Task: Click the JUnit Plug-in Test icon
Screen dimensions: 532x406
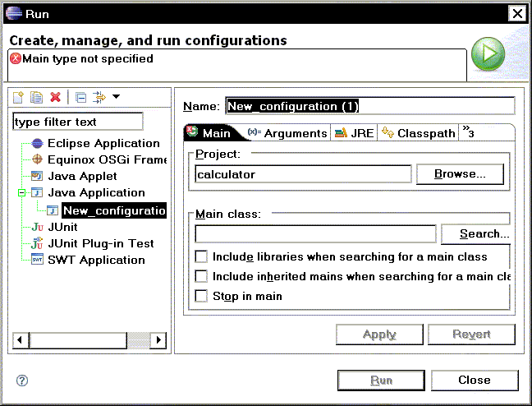Action: coord(37,243)
